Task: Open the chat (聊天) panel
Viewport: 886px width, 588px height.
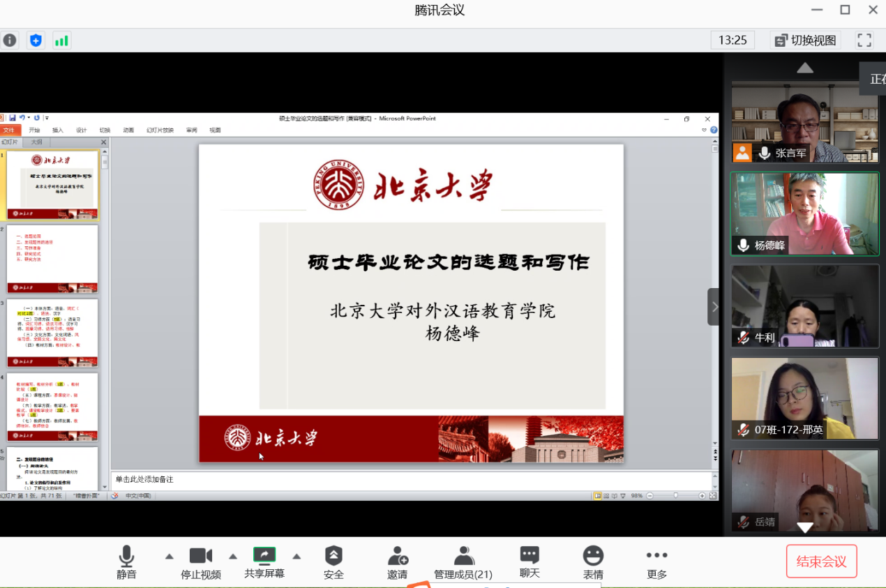Action: [530, 561]
